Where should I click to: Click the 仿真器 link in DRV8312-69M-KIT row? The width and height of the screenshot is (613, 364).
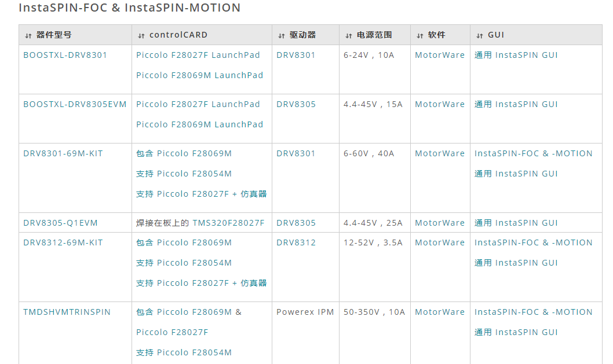[254, 283]
